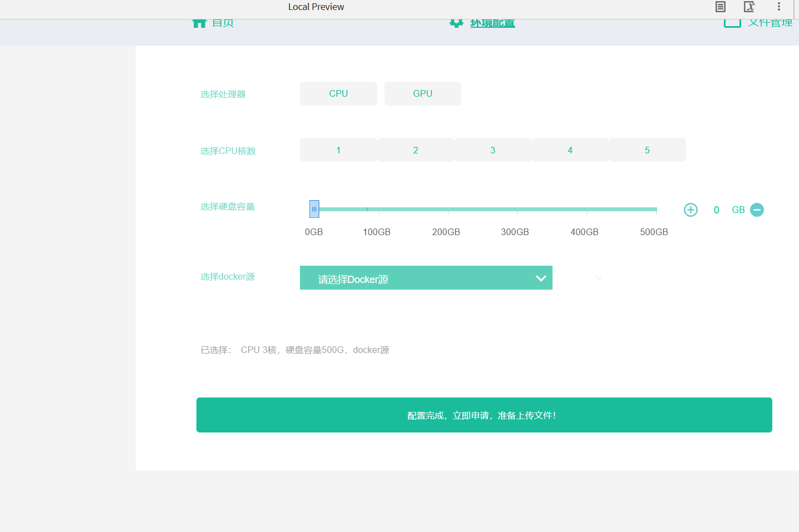Click the 选择硬盘容量 label
Screen dimensions: 799x532
click(228, 206)
